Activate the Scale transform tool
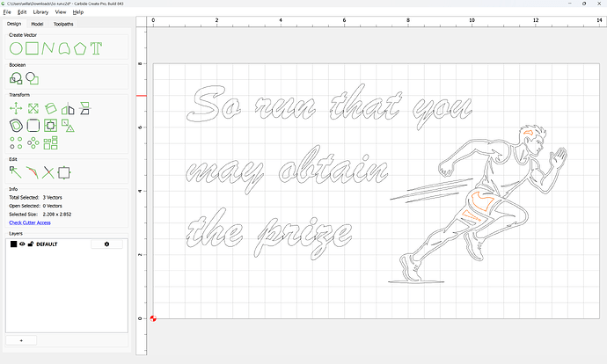The image size is (607, 364). click(x=33, y=108)
